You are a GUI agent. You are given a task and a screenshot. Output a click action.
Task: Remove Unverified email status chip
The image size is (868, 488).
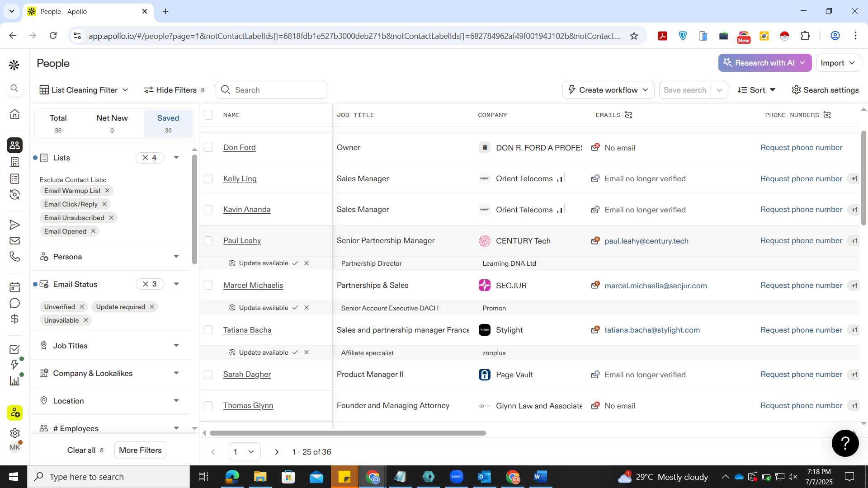pyautogui.click(x=82, y=307)
